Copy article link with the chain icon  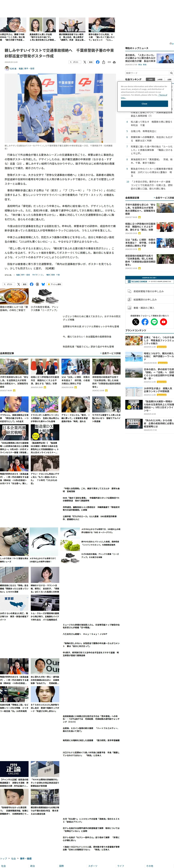[109, 62]
